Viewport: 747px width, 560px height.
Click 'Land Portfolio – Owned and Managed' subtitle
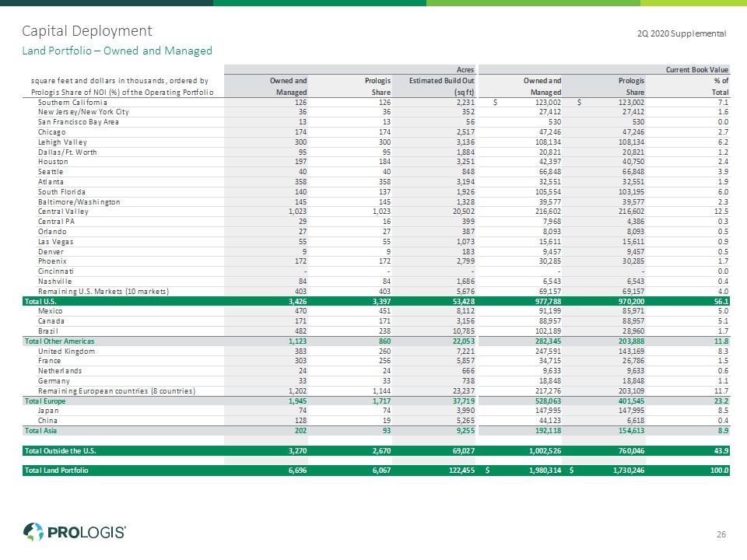[x=117, y=51]
